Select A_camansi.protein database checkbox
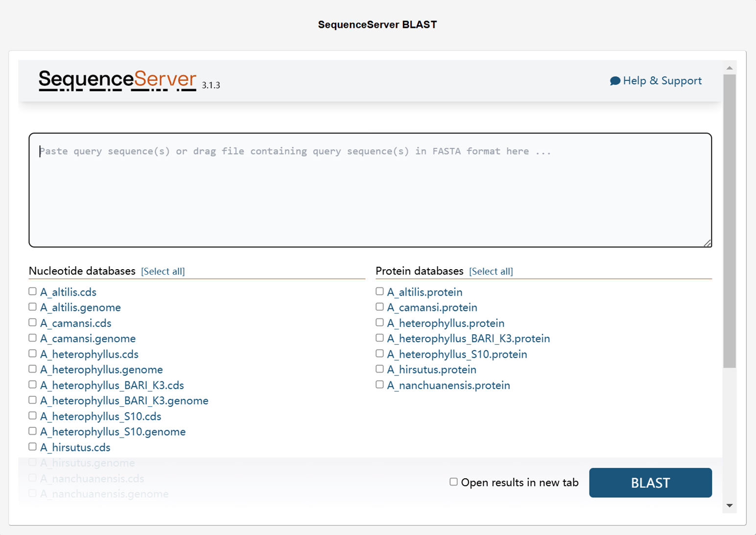This screenshot has height=535, width=756. click(379, 307)
